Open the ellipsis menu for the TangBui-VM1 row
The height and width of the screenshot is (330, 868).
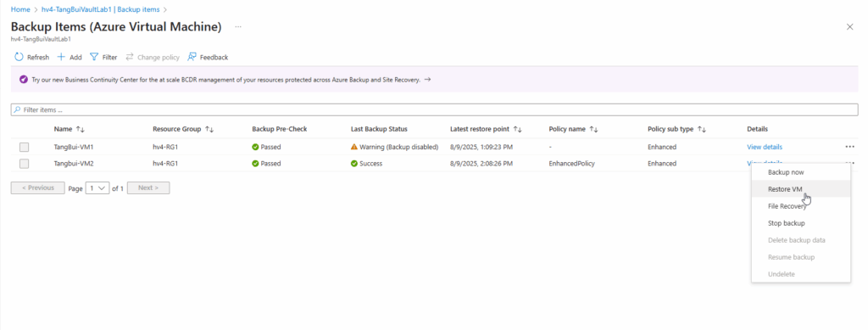[849, 147]
